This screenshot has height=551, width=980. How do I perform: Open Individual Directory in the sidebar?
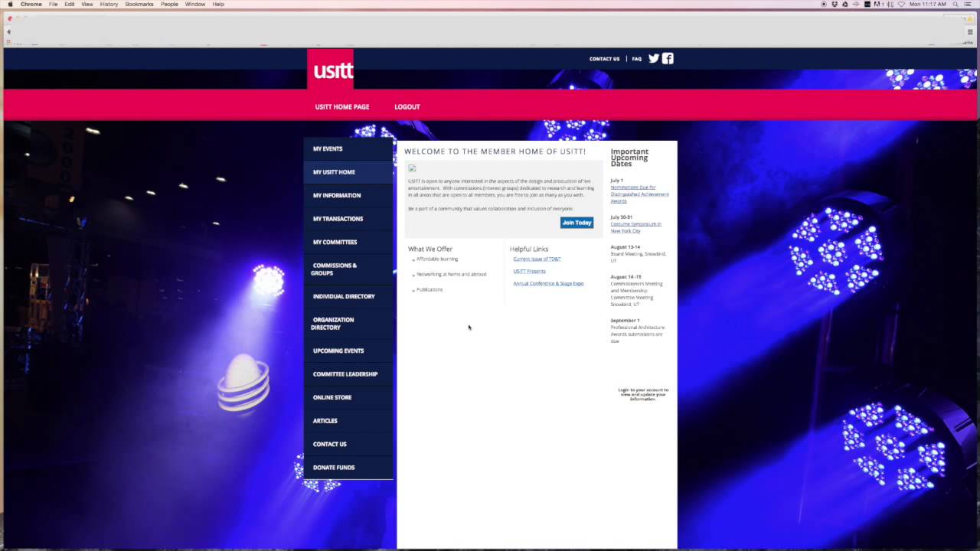tap(348, 296)
